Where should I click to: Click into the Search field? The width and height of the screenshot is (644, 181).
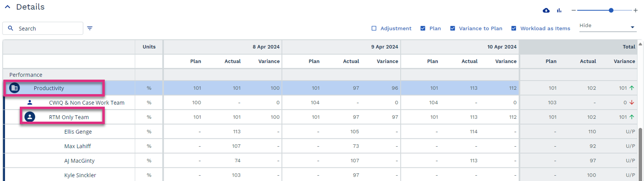click(x=42, y=28)
